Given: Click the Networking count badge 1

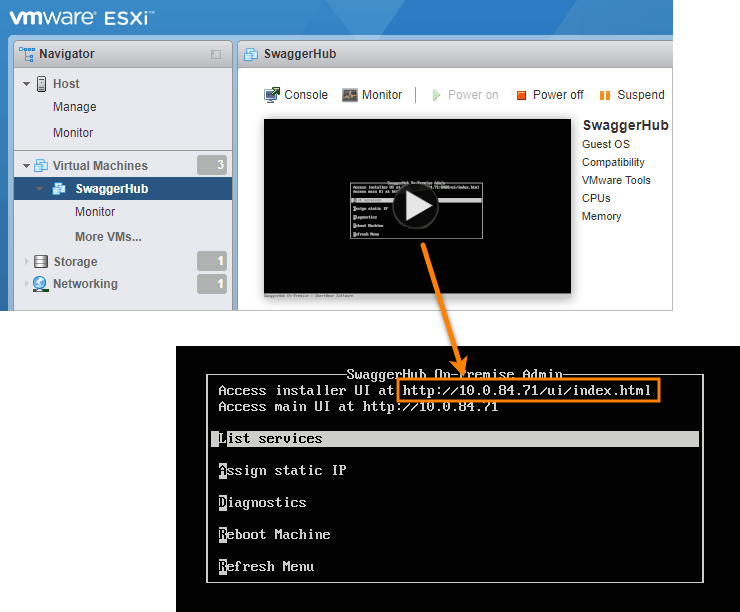Looking at the screenshot, I should coord(212,284).
